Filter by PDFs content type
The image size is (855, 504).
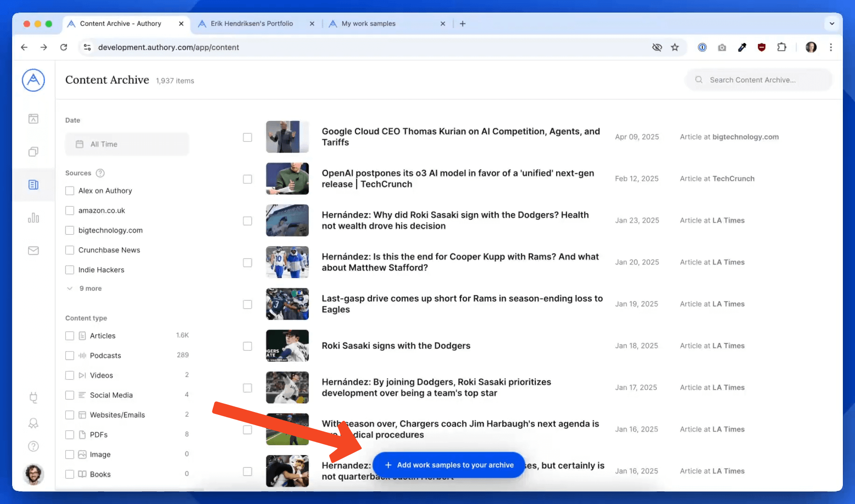point(70,434)
